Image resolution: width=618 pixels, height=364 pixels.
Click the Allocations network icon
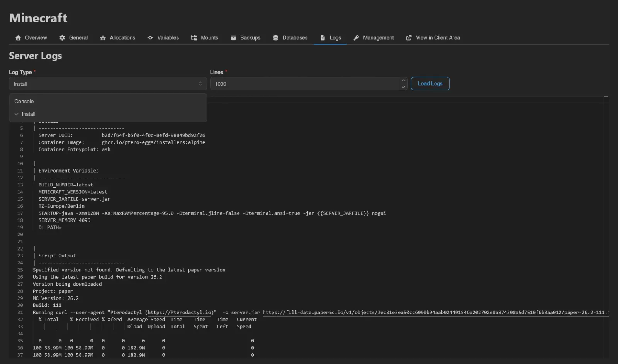click(x=103, y=38)
